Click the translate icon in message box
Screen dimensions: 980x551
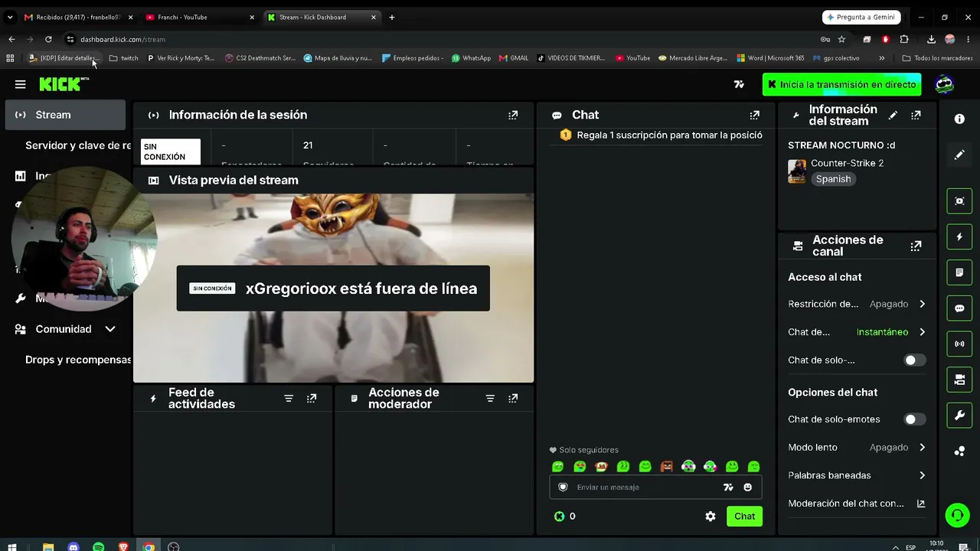click(x=728, y=487)
